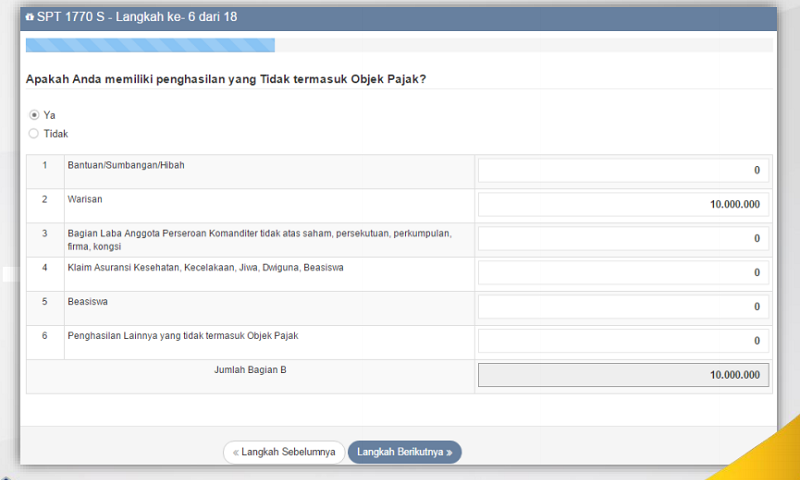Image resolution: width=800 pixels, height=480 pixels.
Task: Click the Objek Pajak question heading
Action: [x=226, y=79]
